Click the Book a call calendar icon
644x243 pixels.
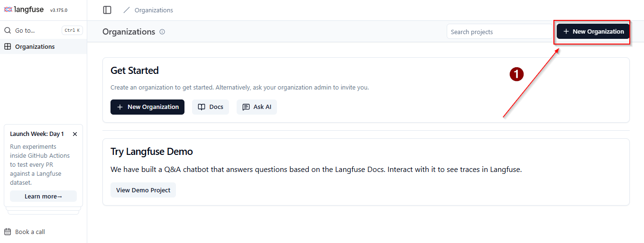(8, 232)
